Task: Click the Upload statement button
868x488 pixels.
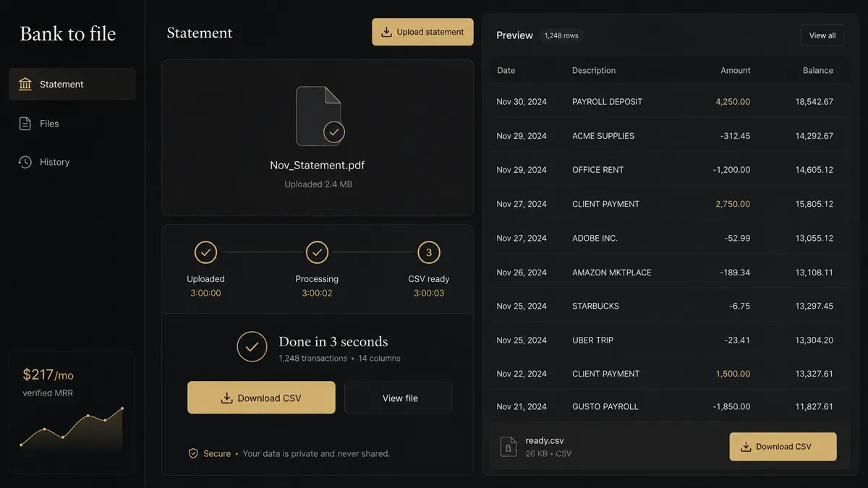Action: pos(423,32)
